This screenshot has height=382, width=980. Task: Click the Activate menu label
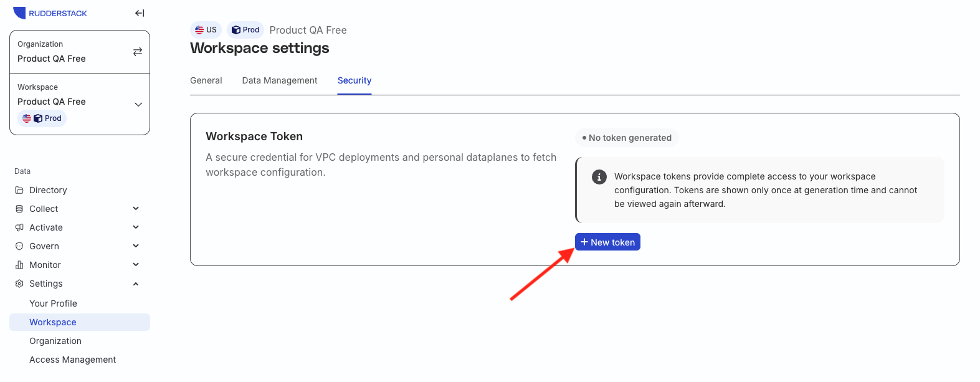click(x=46, y=227)
